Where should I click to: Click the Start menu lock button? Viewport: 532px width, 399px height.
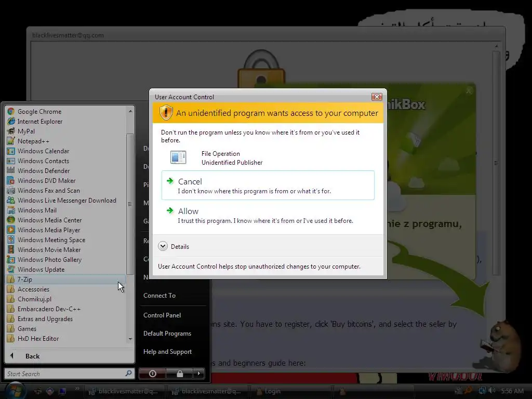click(x=179, y=374)
